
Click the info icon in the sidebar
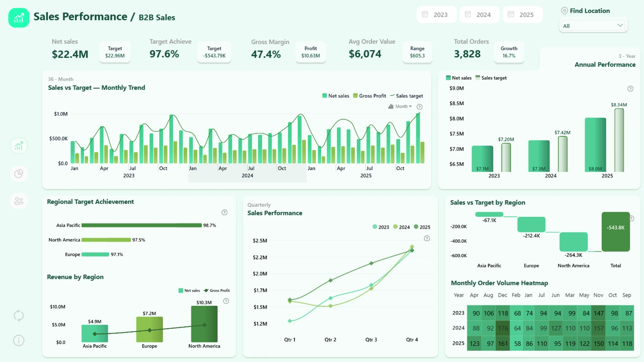19,341
